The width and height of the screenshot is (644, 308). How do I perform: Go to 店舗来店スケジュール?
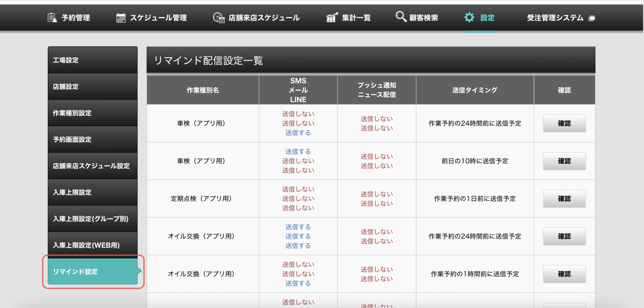click(x=264, y=18)
